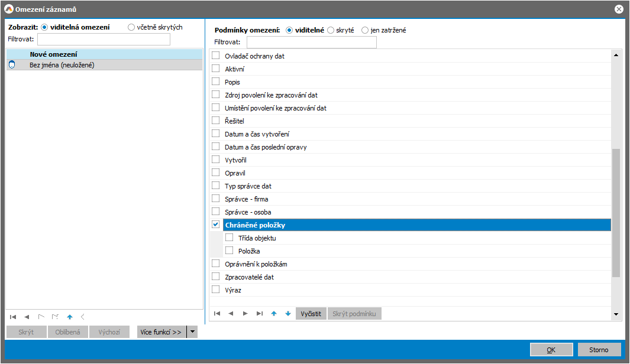Open dropdown arrow next to Více funkcí

click(192, 332)
